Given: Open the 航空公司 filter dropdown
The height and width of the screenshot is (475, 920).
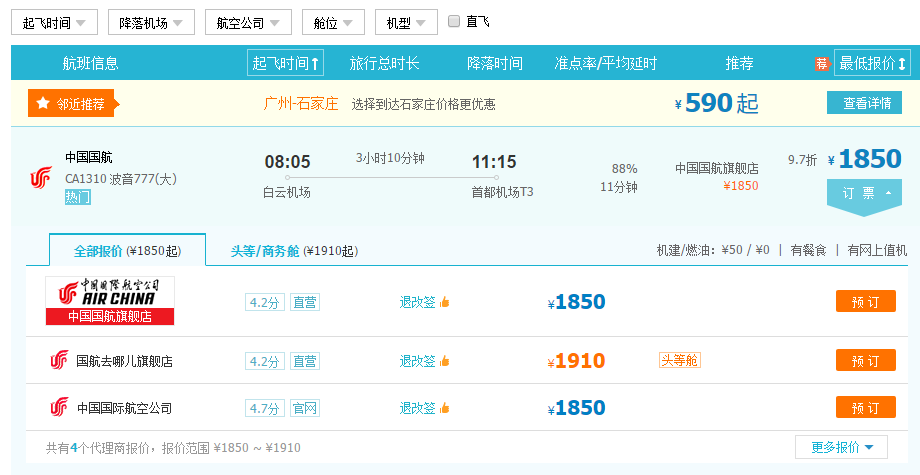Looking at the screenshot, I should coord(248,23).
